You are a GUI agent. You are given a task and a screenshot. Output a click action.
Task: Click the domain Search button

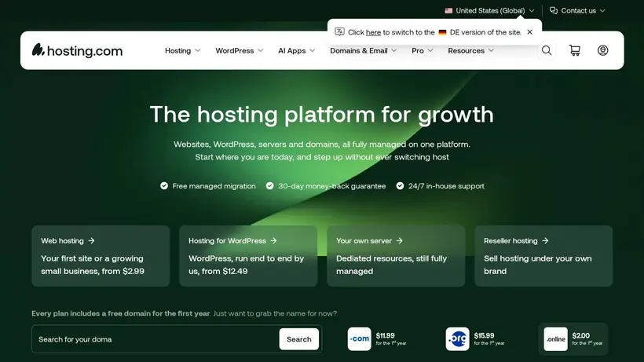point(298,339)
